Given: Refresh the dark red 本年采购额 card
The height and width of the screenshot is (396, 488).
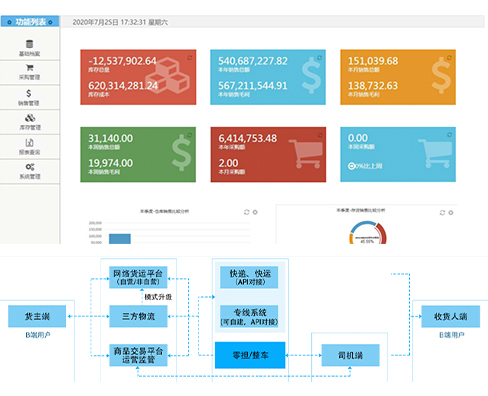Looking at the screenshot, I should [320, 135].
